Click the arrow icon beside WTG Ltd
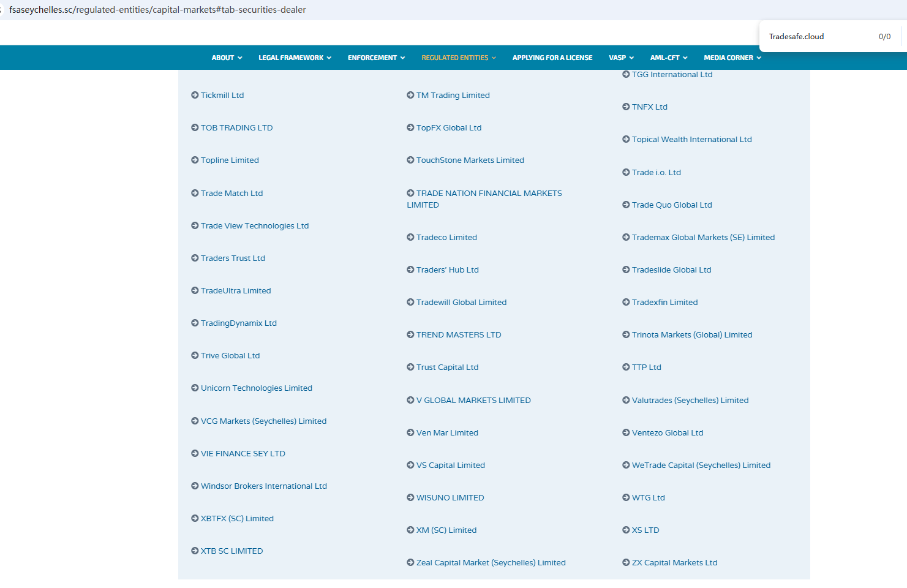This screenshot has width=907, height=588. pyautogui.click(x=626, y=497)
